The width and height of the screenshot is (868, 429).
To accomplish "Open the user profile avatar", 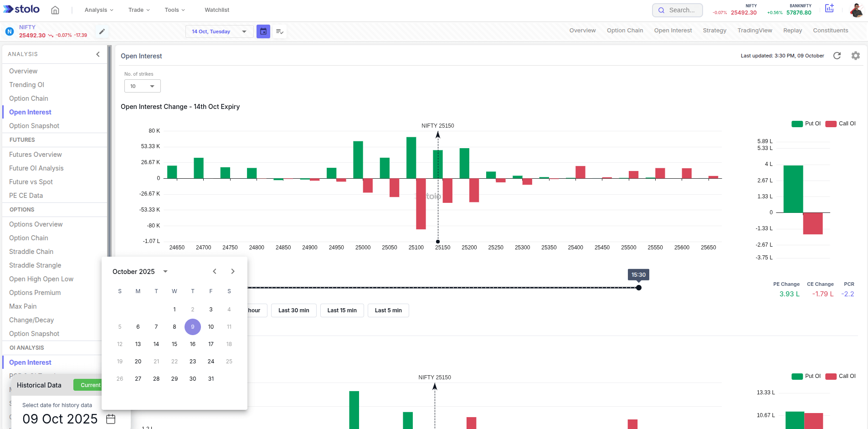I will (x=857, y=10).
